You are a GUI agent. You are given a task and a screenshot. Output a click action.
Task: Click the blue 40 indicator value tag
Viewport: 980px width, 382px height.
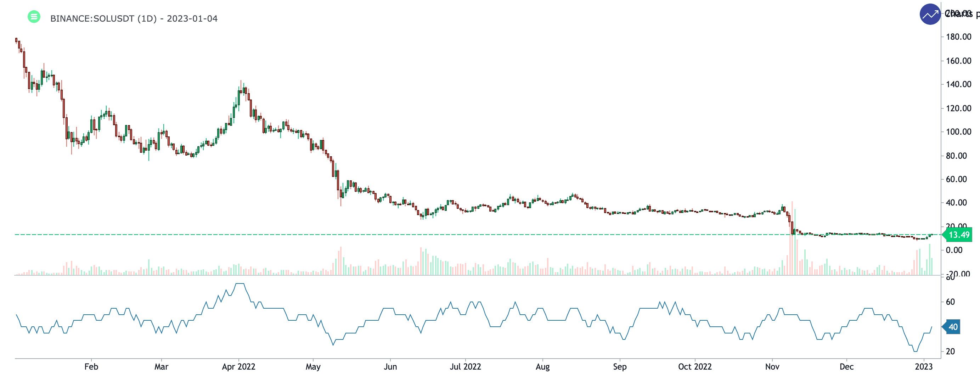click(x=952, y=327)
